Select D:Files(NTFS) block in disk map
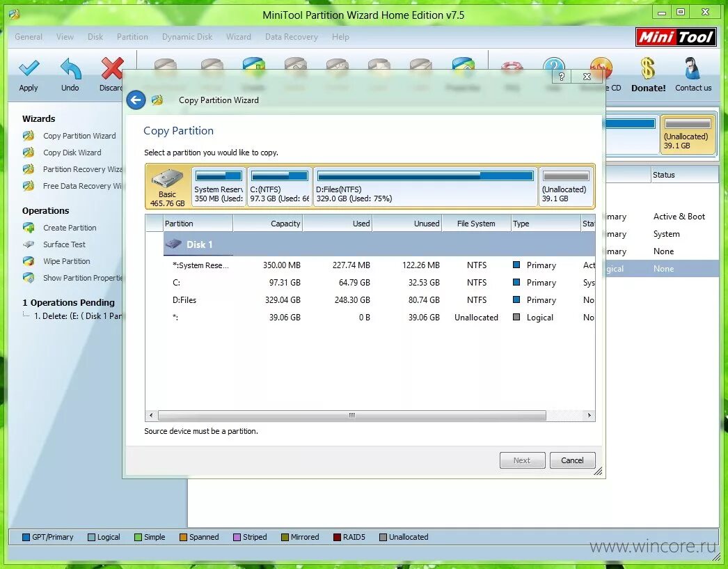This screenshot has height=569, width=728. click(x=425, y=187)
